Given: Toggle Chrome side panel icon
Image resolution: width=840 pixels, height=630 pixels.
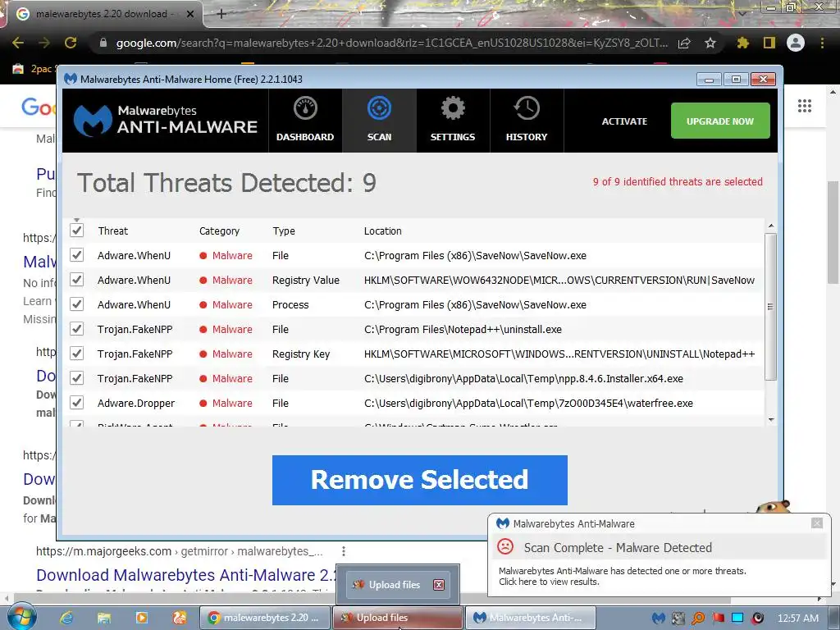Looking at the screenshot, I should click(x=769, y=43).
